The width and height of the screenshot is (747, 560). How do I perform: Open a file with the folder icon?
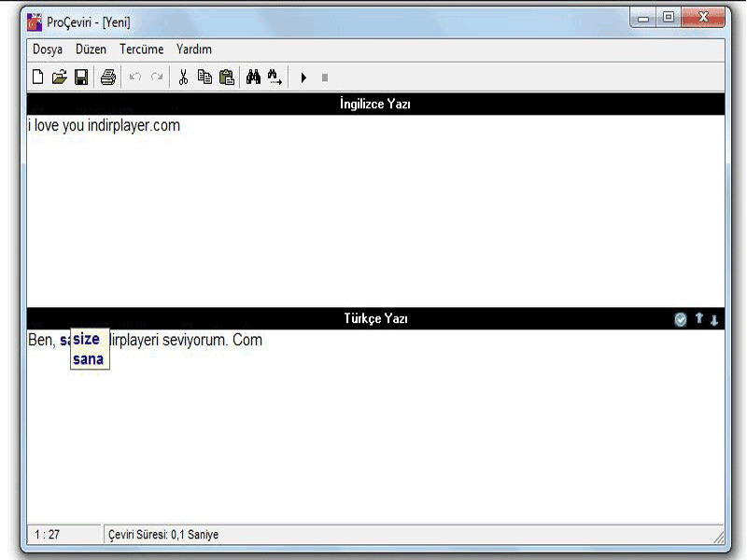click(59, 77)
